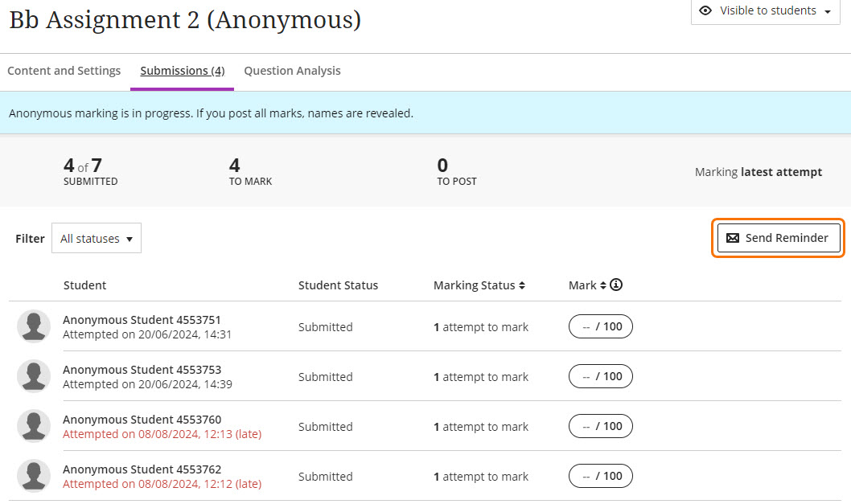Image resolution: width=851 pixels, height=504 pixels.
Task: Open the info icon beside the Mark column
Action: pyautogui.click(x=615, y=285)
